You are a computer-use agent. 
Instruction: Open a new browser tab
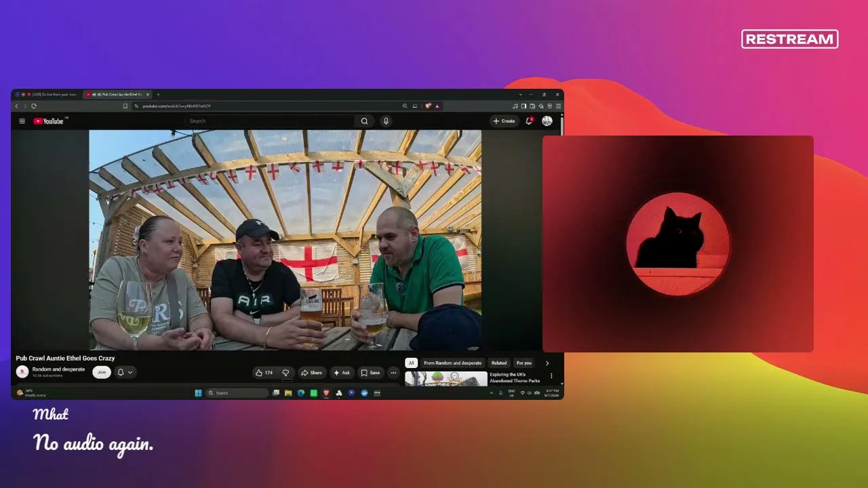tap(158, 94)
